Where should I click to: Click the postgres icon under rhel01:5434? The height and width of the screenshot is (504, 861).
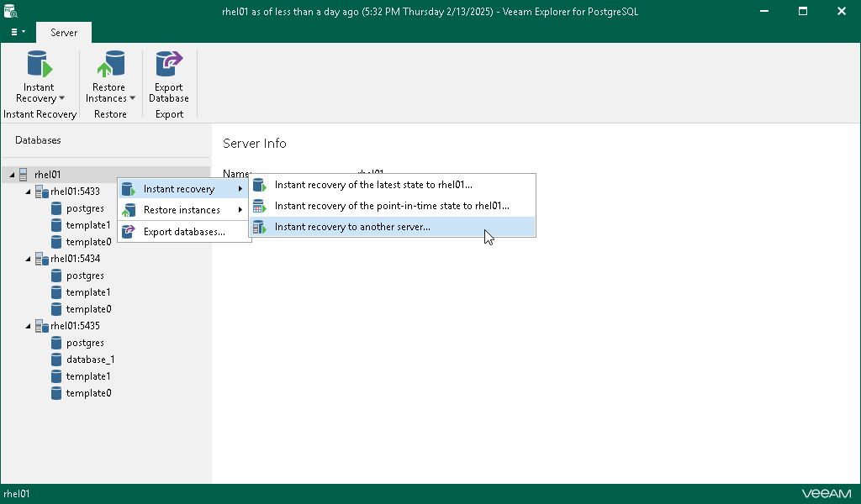(56, 276)
